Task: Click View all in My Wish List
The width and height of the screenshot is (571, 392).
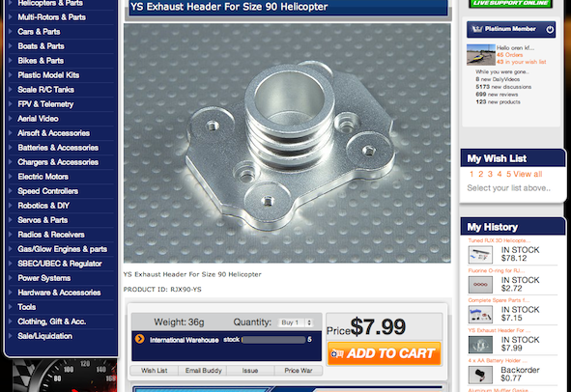Action: 528,174
